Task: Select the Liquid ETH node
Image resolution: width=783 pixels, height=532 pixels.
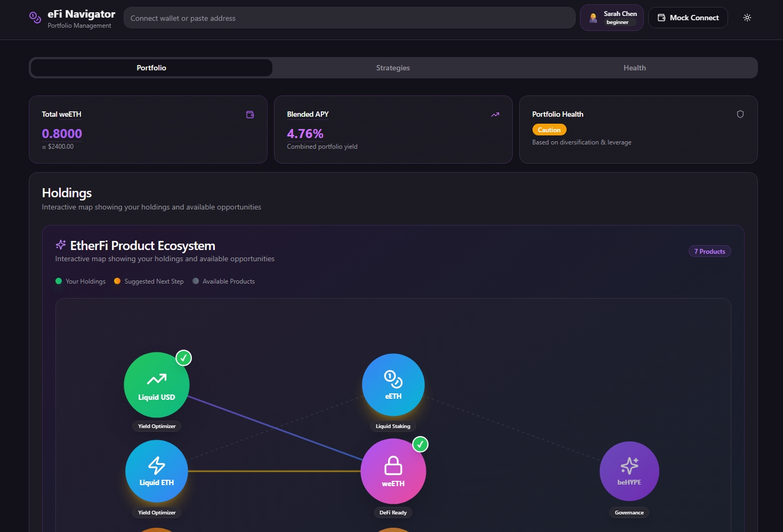Action: point(157,471)
